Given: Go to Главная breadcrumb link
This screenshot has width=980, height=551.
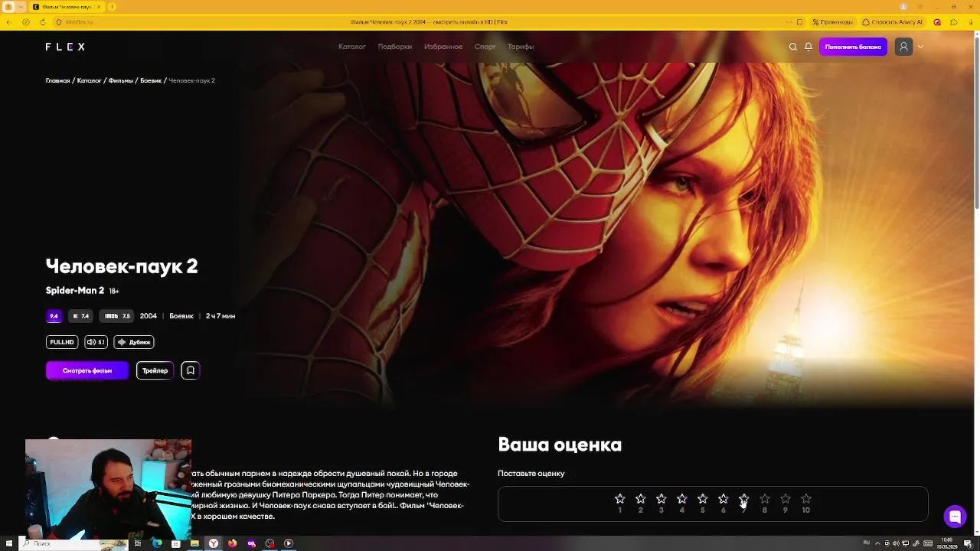Looking at the screenshot, I should [57, 80].
